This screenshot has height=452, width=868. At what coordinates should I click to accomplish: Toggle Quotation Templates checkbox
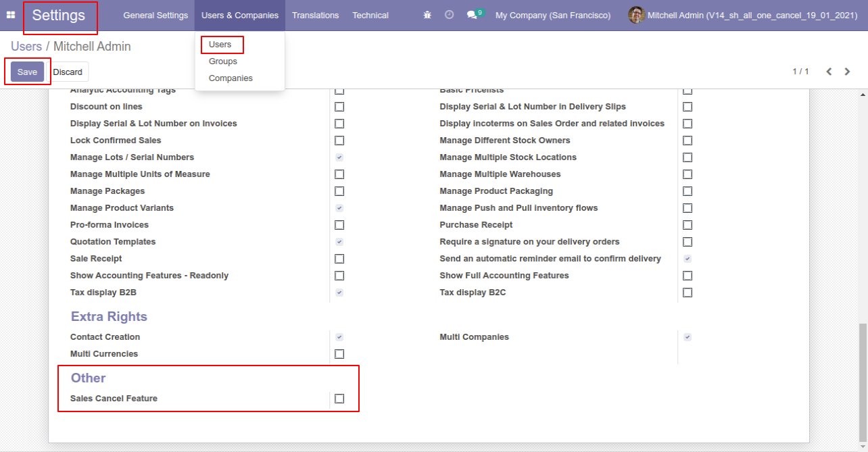339,242
